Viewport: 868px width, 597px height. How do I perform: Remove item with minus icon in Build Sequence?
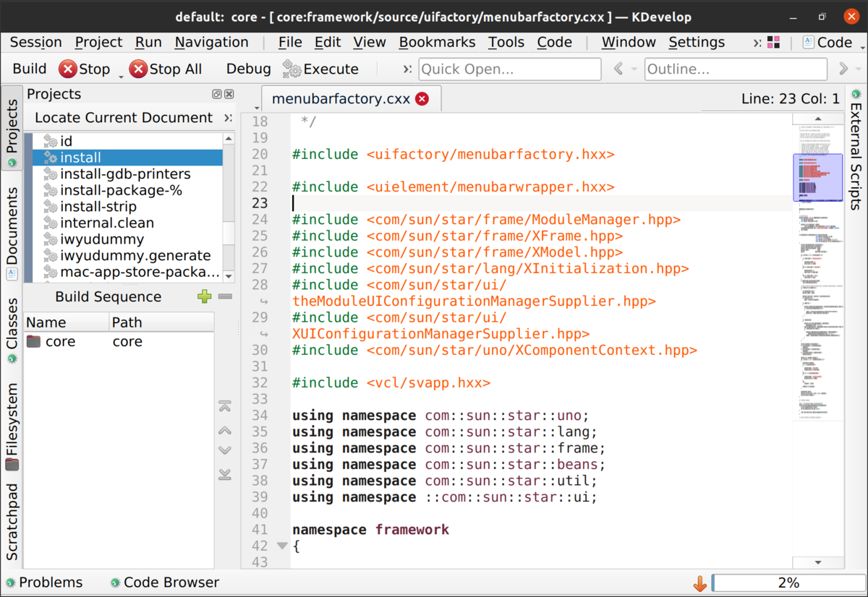(224, 296)
